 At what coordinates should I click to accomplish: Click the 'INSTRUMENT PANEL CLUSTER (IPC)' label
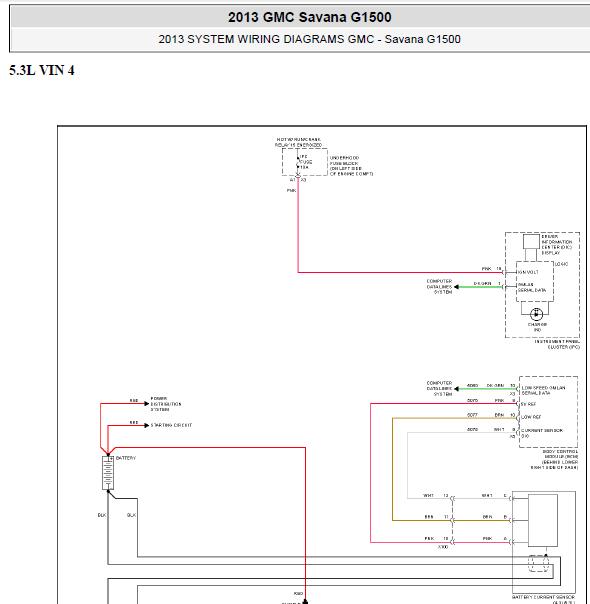557,344
